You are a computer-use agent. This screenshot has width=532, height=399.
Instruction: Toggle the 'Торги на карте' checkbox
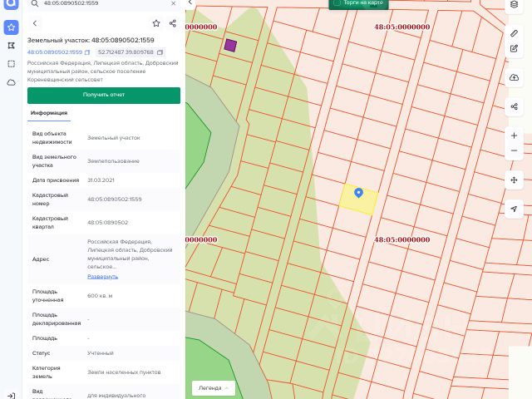[337, 2]
